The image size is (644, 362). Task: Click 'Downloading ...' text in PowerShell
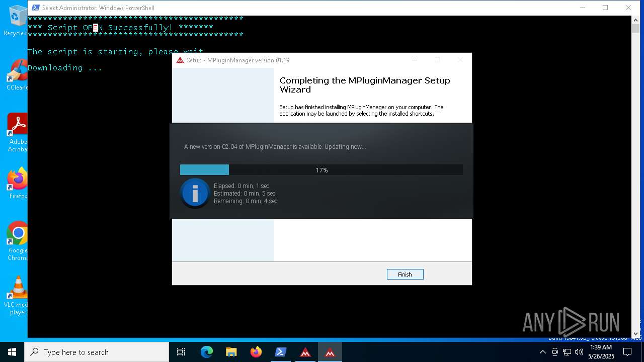65,68
